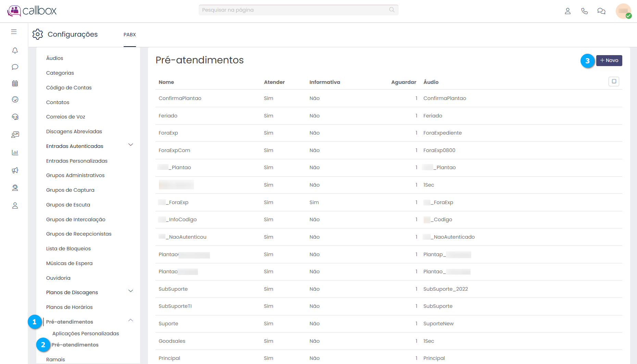Image resolution: width=637 pixels, height=364 pixels.
Task: Click the megaphone sidebar icon
Action: pyautogui.click(x=15, y=170)
